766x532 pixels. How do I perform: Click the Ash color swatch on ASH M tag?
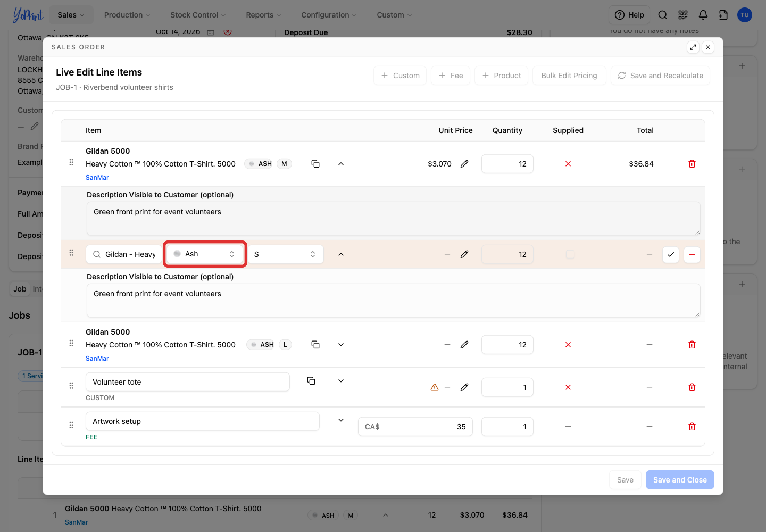click(x=252, y=164)
